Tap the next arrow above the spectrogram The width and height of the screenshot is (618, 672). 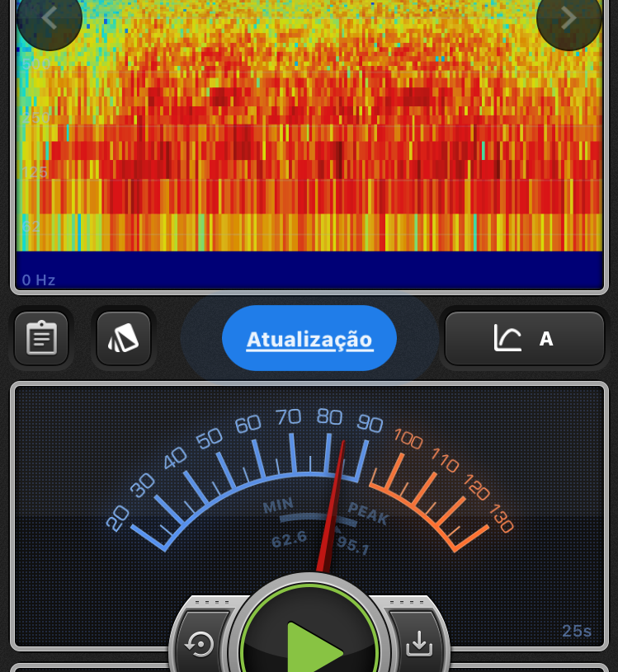coord(568,18)
